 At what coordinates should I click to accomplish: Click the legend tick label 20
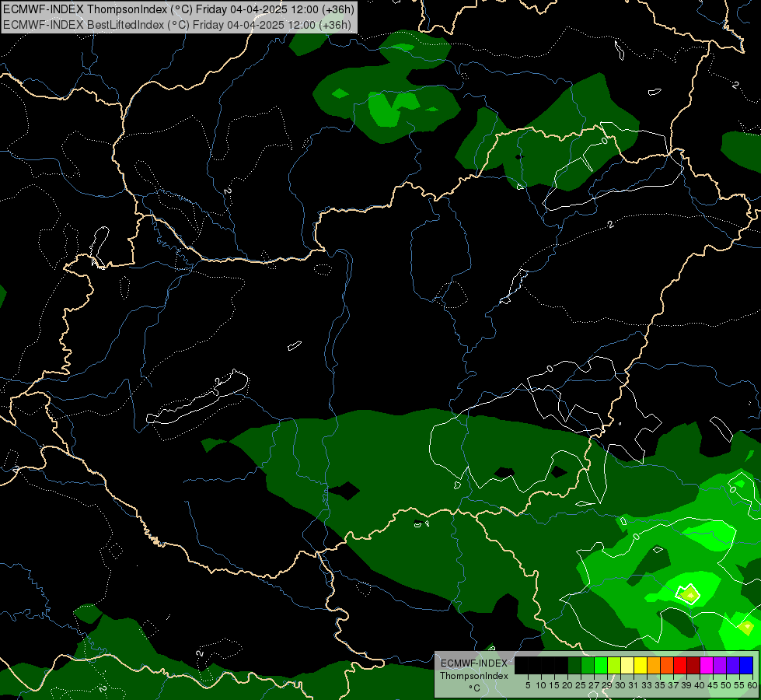tap(567, 685)
